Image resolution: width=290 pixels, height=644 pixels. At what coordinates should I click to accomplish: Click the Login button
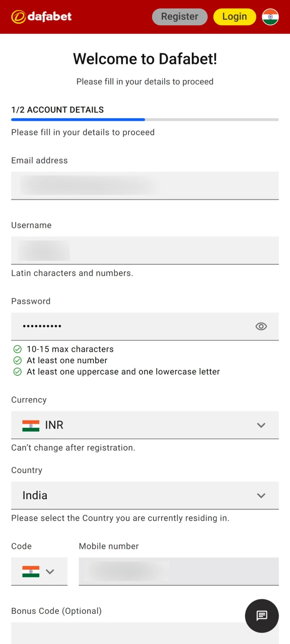tap(235, 17)
